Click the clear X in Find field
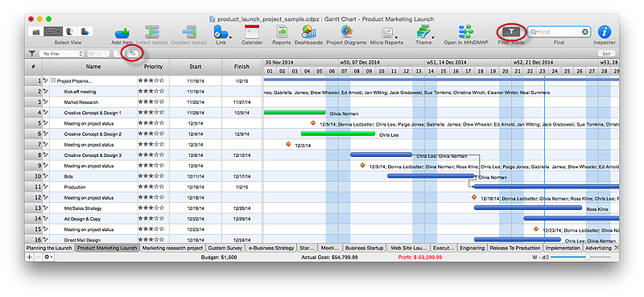The height and width of the screenshot is (297, 644). (585, 31)
